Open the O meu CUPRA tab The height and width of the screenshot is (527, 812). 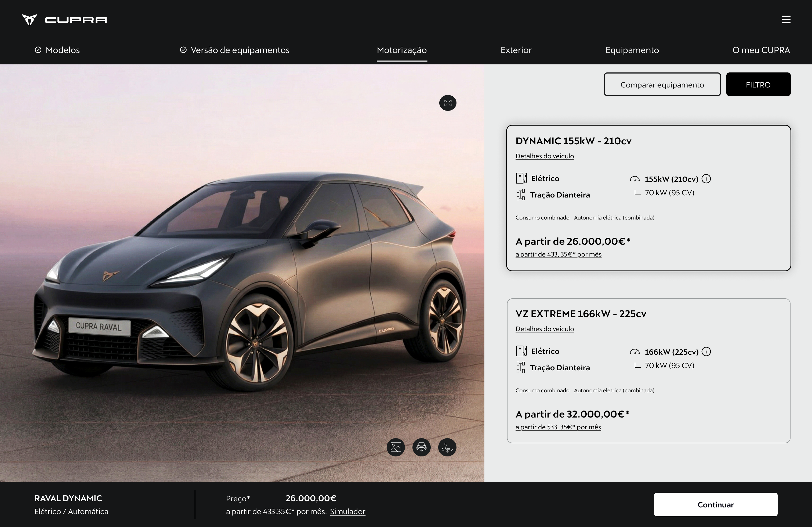761,50
